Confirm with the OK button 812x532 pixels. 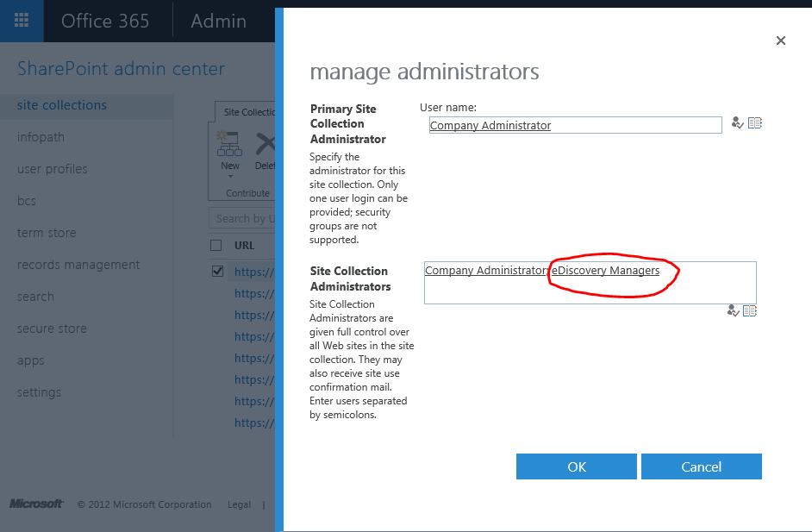click(577, 466)
